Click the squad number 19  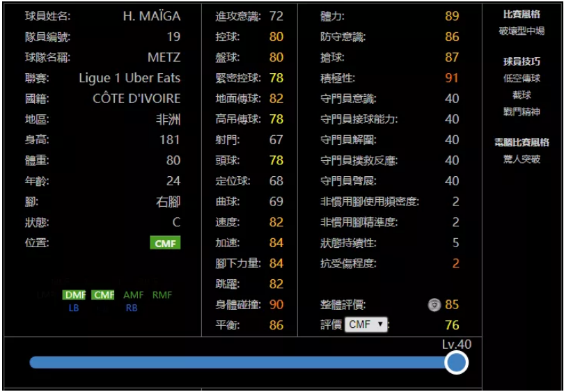[x=173, y=37]
